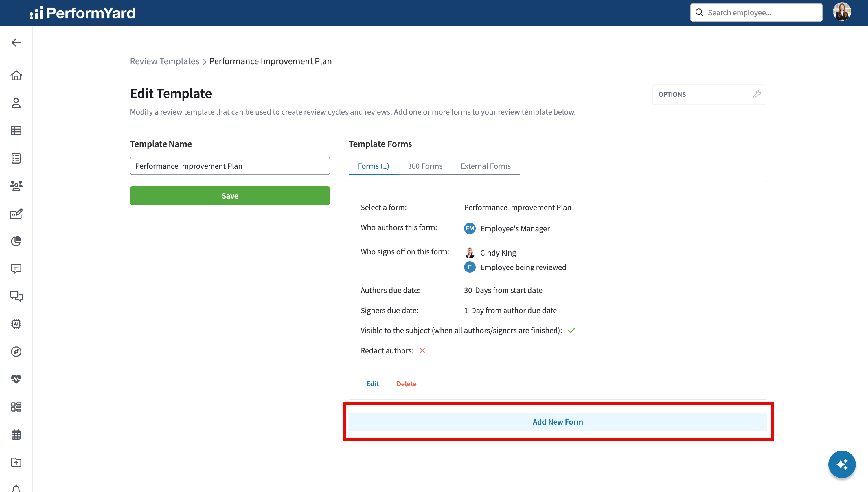Click Add New Form button
This screenshot has width=868, height=492.
558,422
